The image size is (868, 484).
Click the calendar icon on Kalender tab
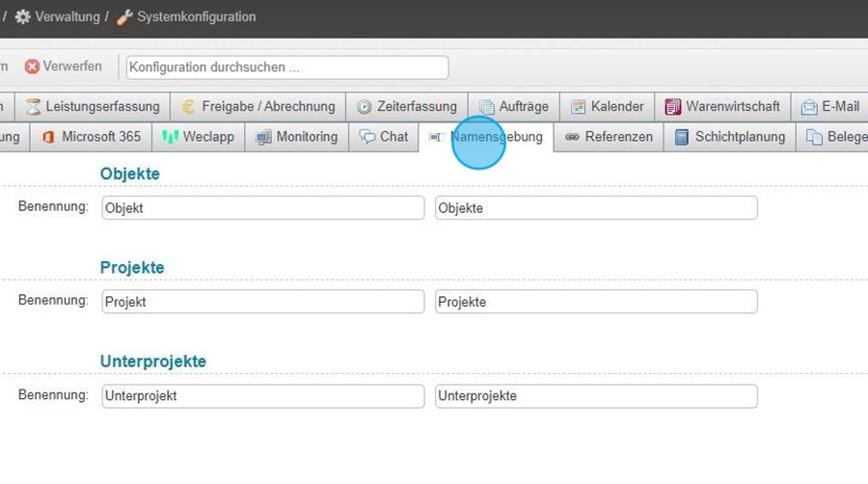579,107
